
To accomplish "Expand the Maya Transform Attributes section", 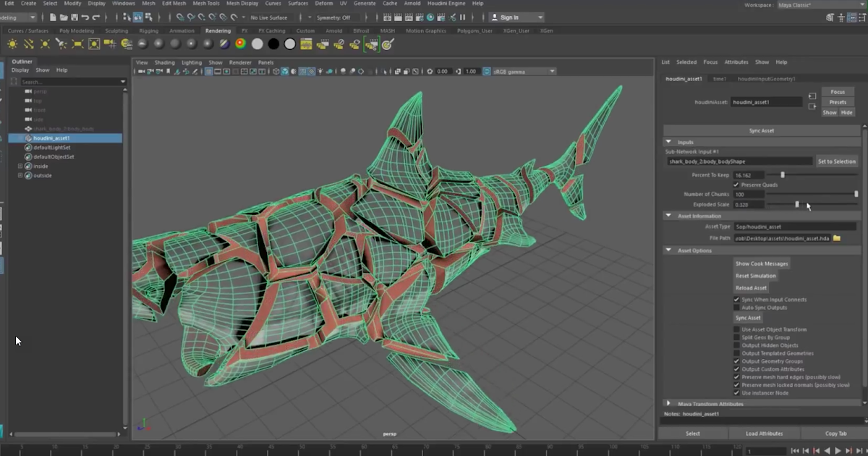I will click(668, 404).
